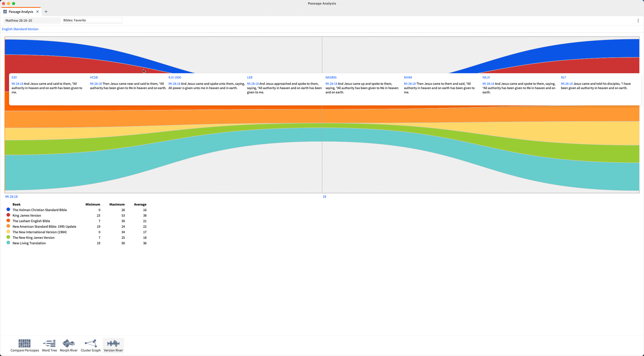Image resolution: width=644 pixels, height=356 pixels.
Task: Click the New Living Translation legend row
Action: tap(29, 243)
